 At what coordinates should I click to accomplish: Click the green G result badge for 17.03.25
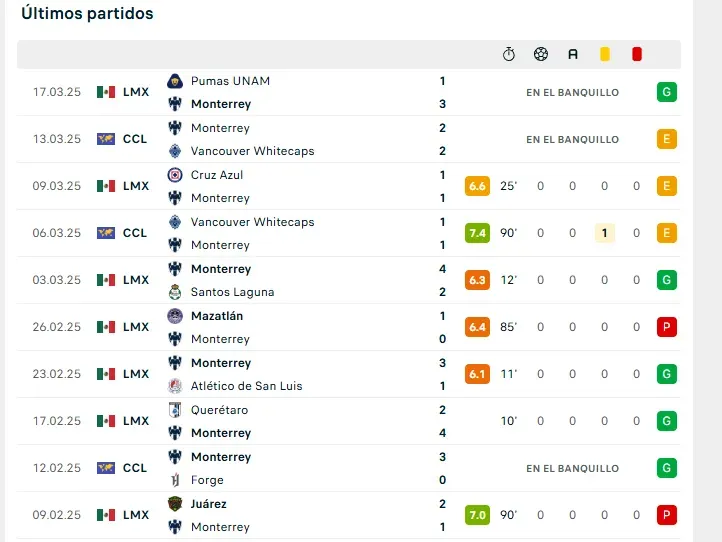[x=667, y=92]
